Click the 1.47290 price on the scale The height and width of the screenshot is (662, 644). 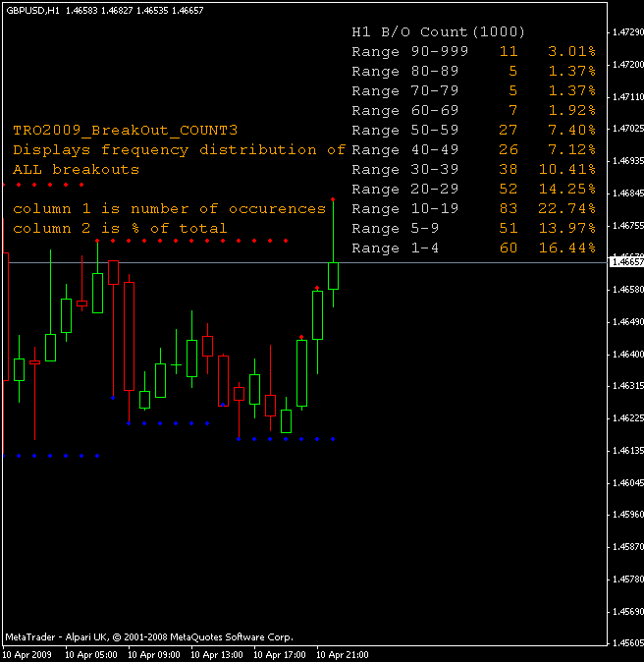click(625, 32)
